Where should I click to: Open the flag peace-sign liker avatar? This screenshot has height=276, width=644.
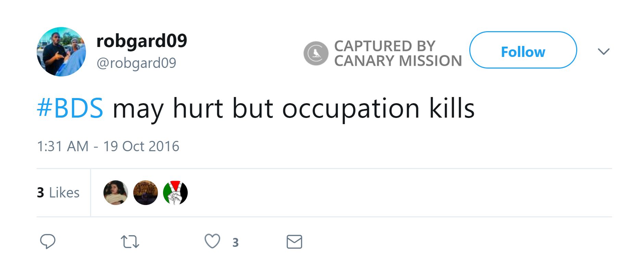coord(175,193)
